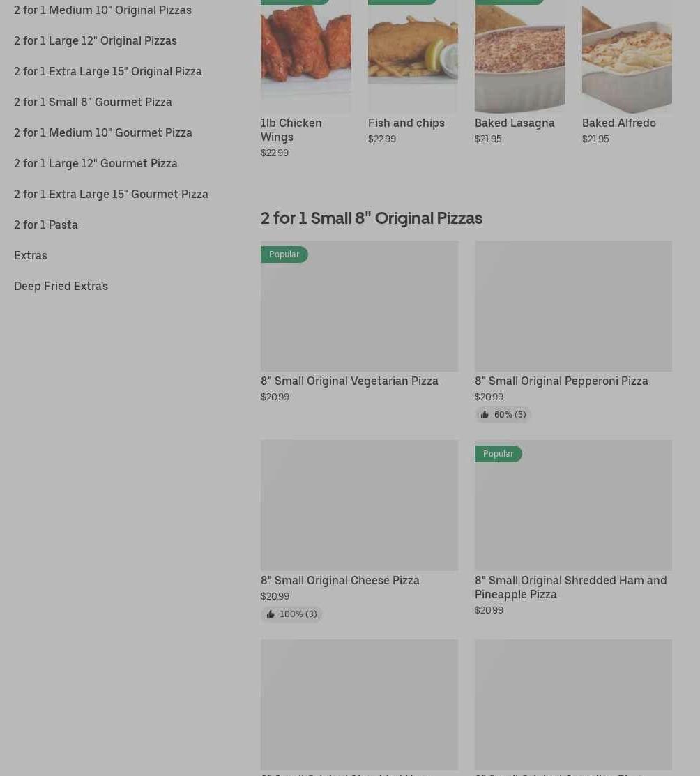Click thumbs-up icon on Cheese Pizza rating
Image resolution: width=700 pixels, height=776 pixels.
point(271,614)
